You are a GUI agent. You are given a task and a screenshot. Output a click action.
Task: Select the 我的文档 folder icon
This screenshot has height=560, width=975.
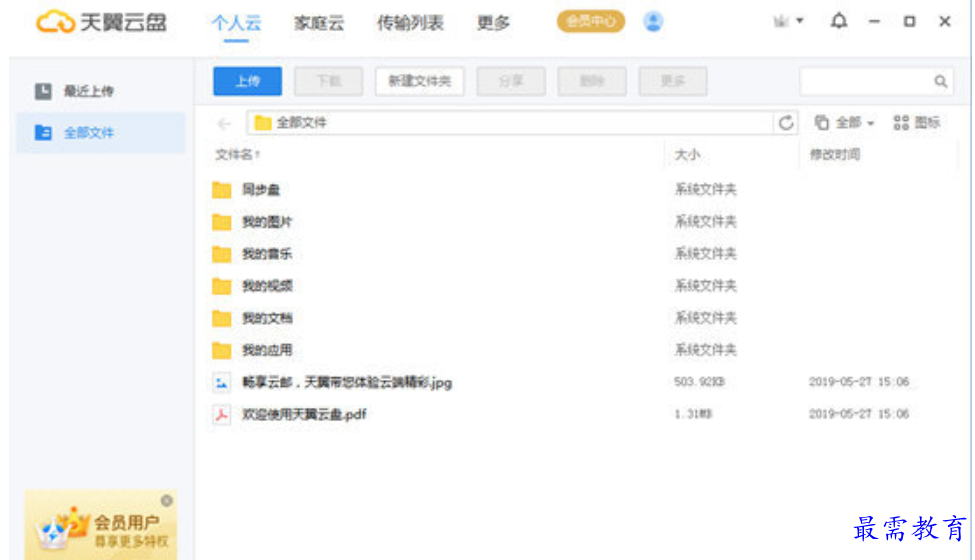click(x=221, y=318)
